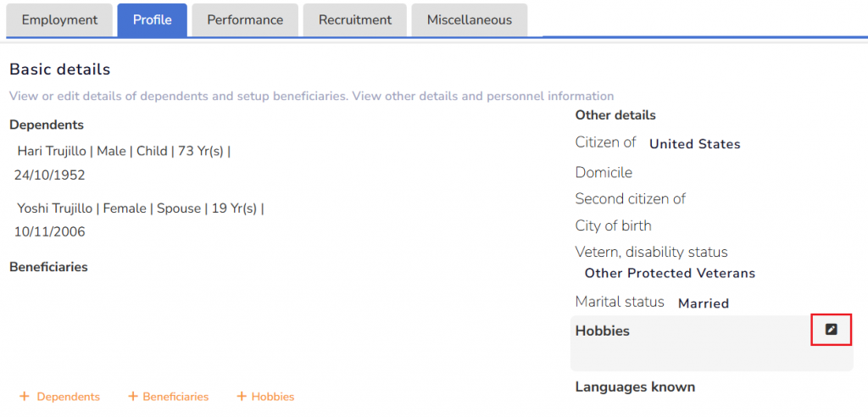Click the Beneficiaries section heading
The width and height of the screenshot is (868, 417).
click(x=48, y=267)
